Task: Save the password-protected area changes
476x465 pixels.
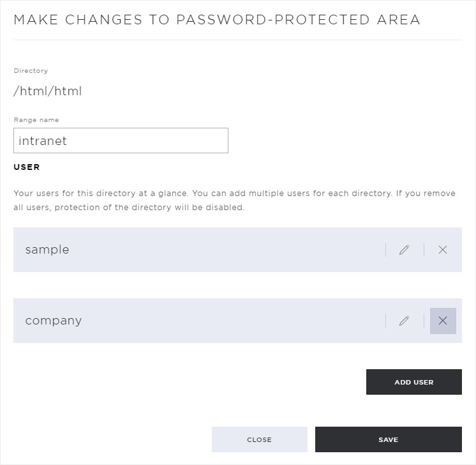Action: pyautogui.click(x=389, y=439)
